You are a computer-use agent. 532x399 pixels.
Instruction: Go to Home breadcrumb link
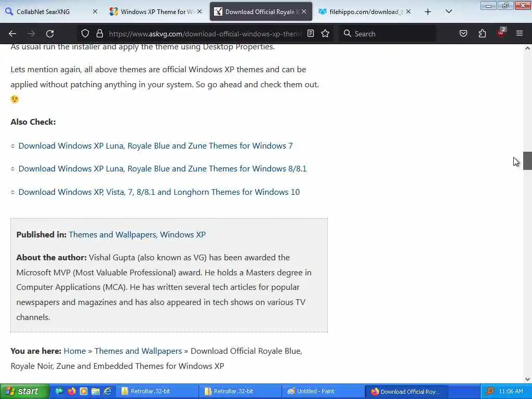pyautogui.click(x=75, y=351)
